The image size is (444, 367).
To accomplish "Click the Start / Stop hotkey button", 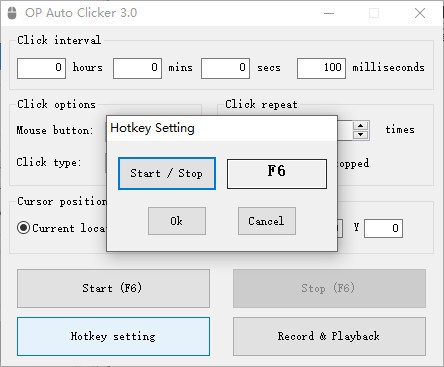I will point(167,174).
